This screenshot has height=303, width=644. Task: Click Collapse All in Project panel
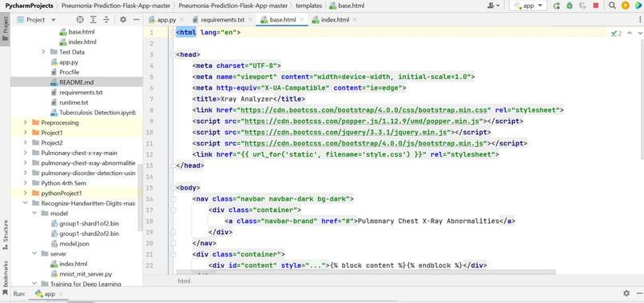click(106, 19)
